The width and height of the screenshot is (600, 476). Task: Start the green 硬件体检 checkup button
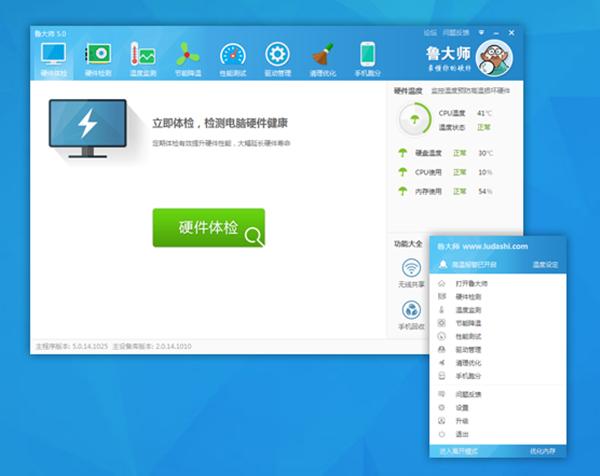click(x=208, y=228)
